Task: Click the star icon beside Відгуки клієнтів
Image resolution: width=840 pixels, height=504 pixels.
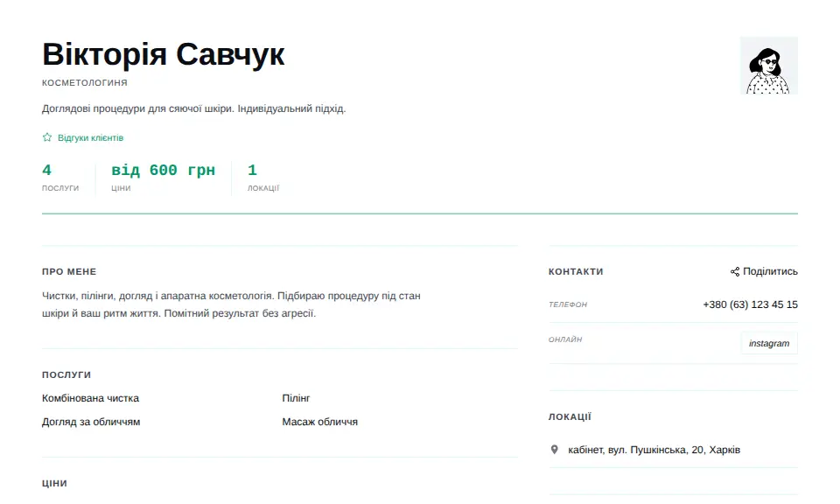Action: point(47,137)
